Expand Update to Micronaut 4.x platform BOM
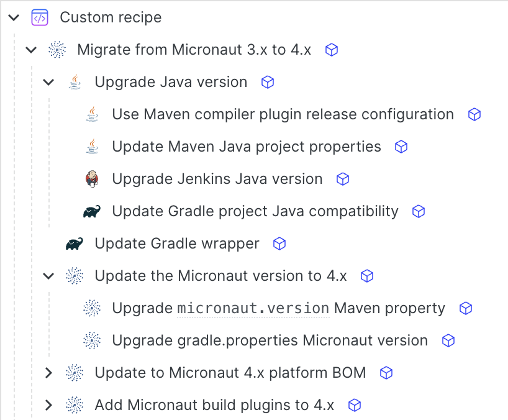 (48, 373)
